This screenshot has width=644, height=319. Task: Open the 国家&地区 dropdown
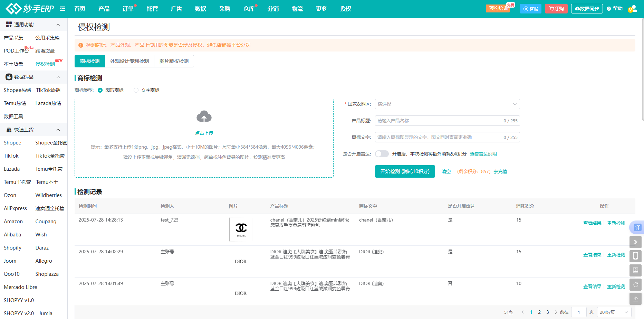click(x=447, y=104)
